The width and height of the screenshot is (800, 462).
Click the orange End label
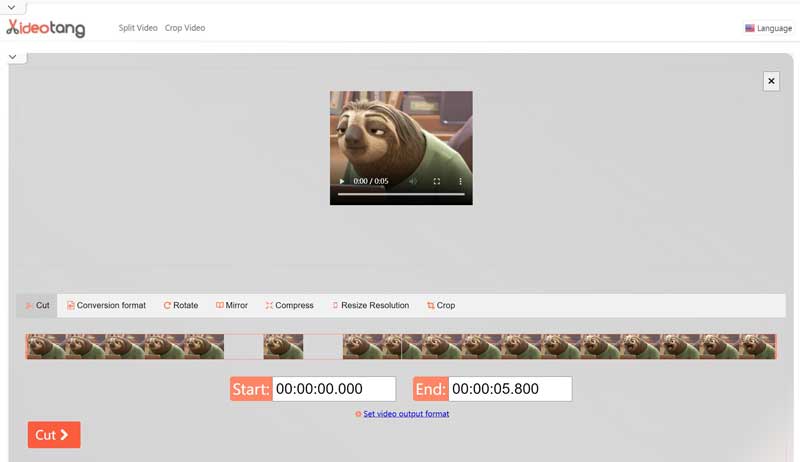(x=431, y=389)
